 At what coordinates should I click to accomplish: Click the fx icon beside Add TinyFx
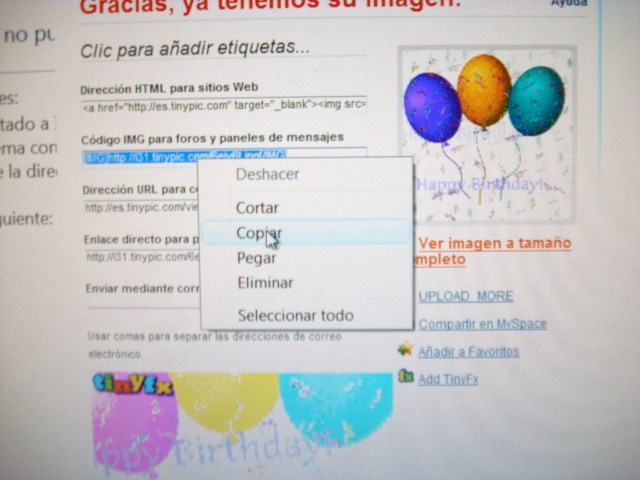tap(406, 376)
